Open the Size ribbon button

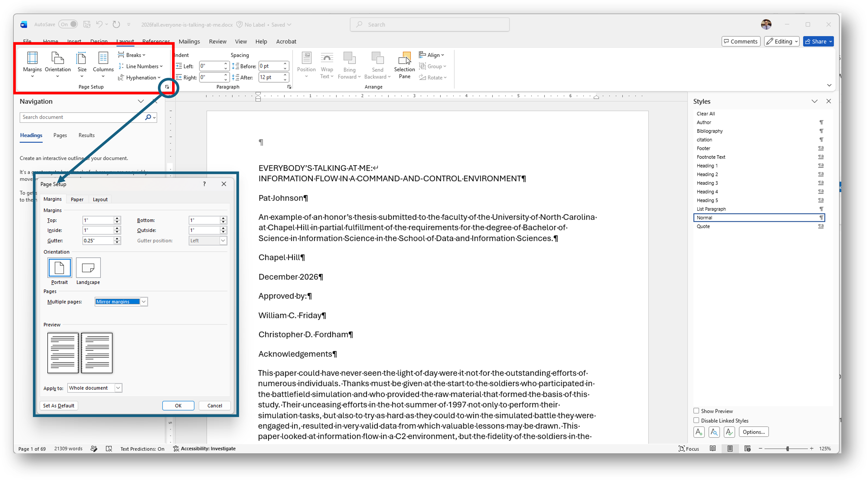82,65
